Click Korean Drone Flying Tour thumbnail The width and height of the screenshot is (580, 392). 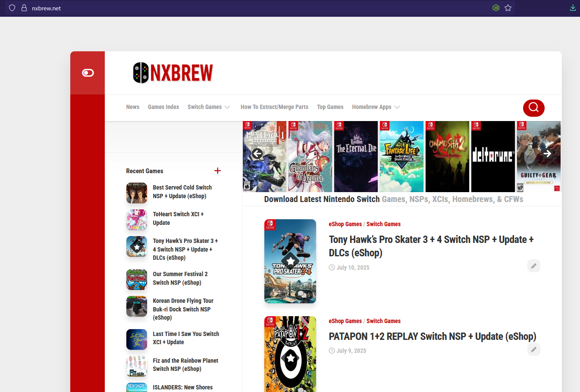(137, 307)
